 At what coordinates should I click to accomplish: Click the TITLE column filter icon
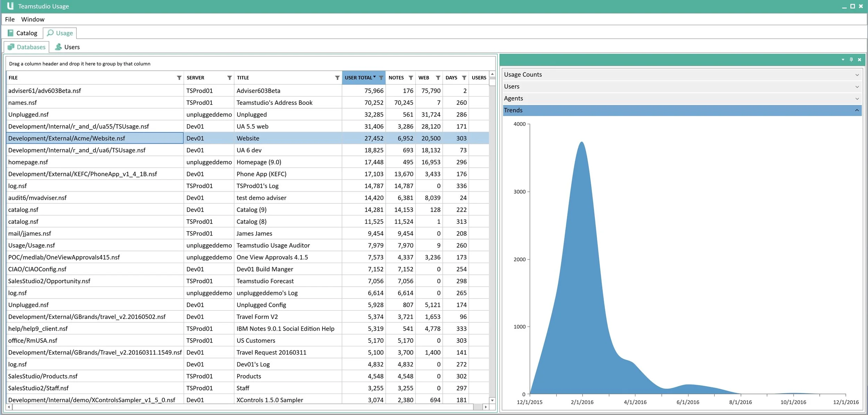click(337, 78)
